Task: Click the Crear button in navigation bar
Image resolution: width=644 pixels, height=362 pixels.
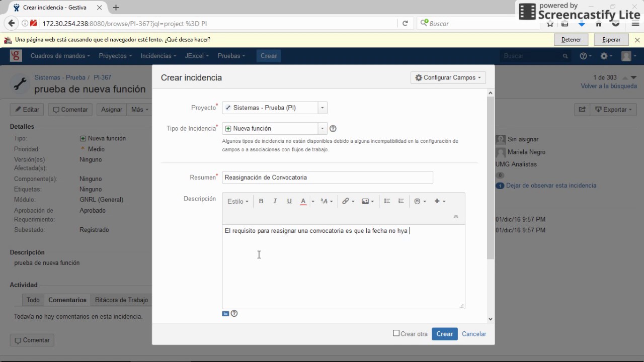Action: pyautogui.click(x=269, y=56)
